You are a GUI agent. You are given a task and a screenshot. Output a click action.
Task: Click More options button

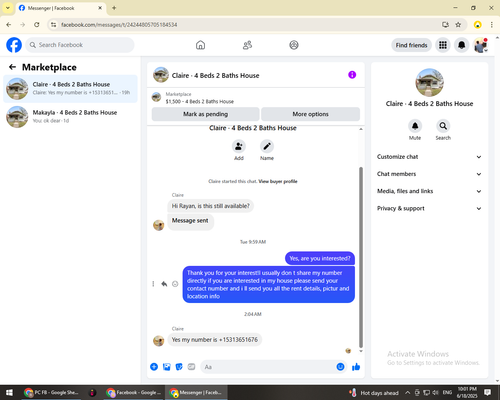[x=310, y=114]
